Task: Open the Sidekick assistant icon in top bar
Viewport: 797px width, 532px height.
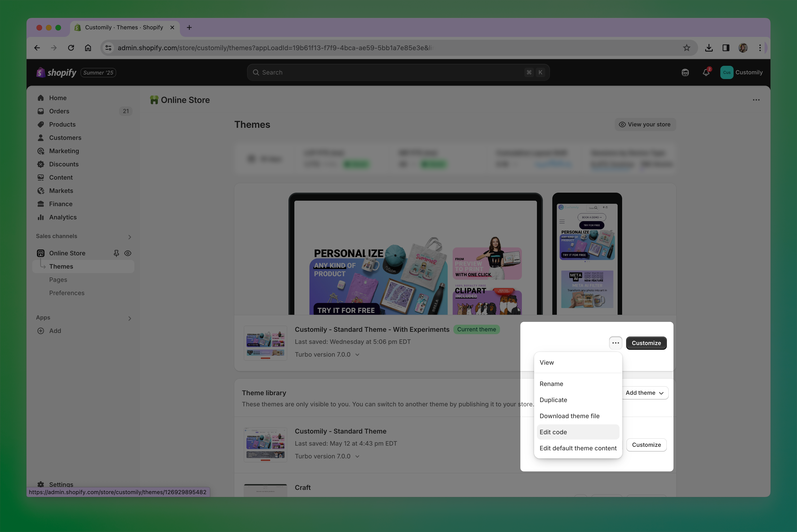Action: tap(685, 73)
